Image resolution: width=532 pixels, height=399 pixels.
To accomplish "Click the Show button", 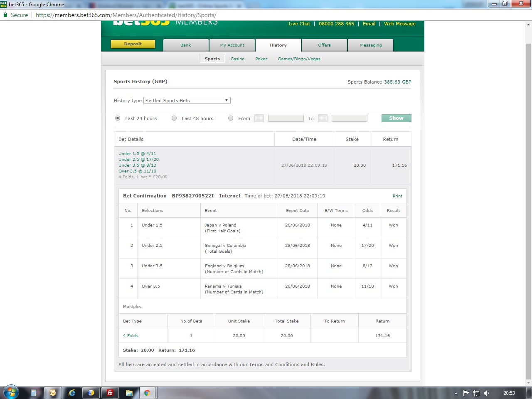I will (396, 118).
